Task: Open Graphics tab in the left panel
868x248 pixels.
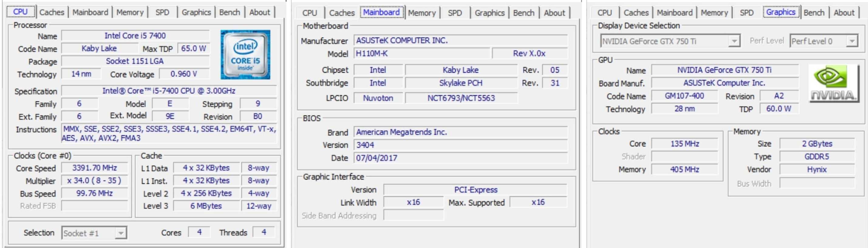Action: coord(196,12)
